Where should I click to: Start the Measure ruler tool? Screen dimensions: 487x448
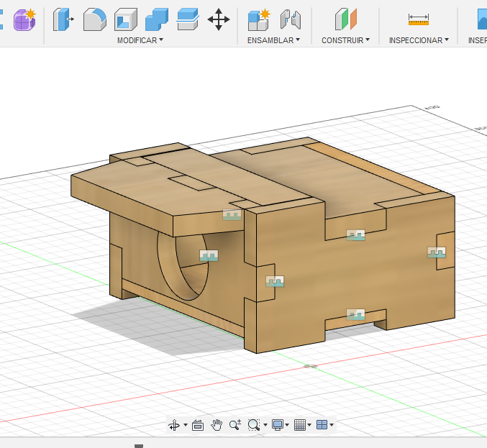tap(418, 19)
